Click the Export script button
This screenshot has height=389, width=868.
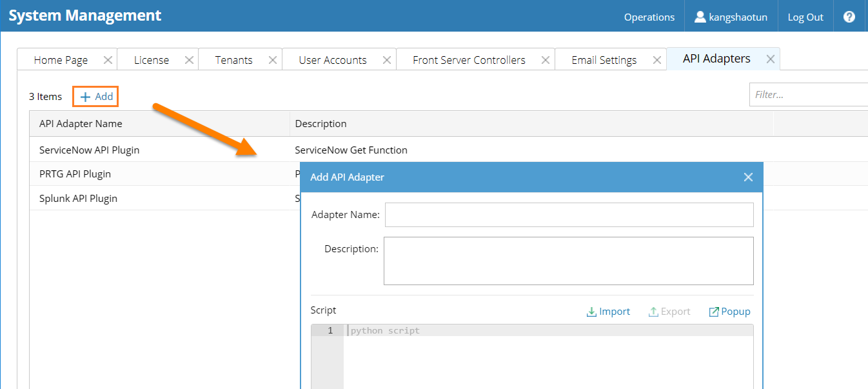669,312
